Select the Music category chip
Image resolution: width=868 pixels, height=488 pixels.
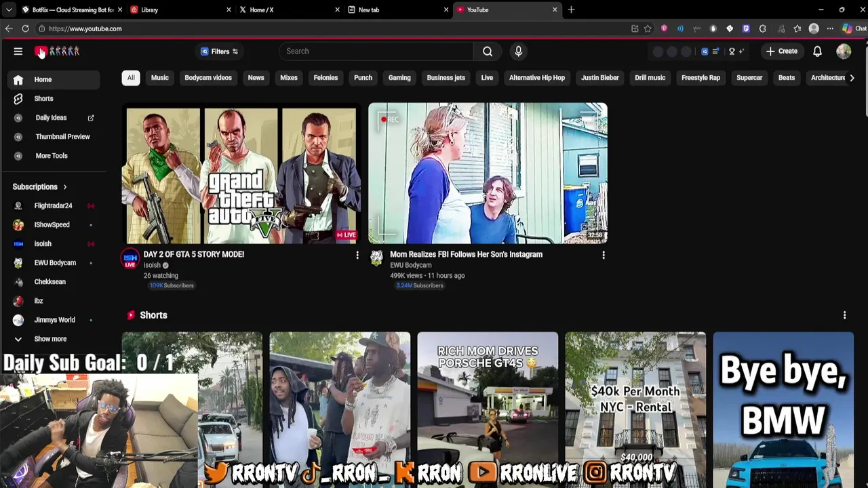(160, 78)
